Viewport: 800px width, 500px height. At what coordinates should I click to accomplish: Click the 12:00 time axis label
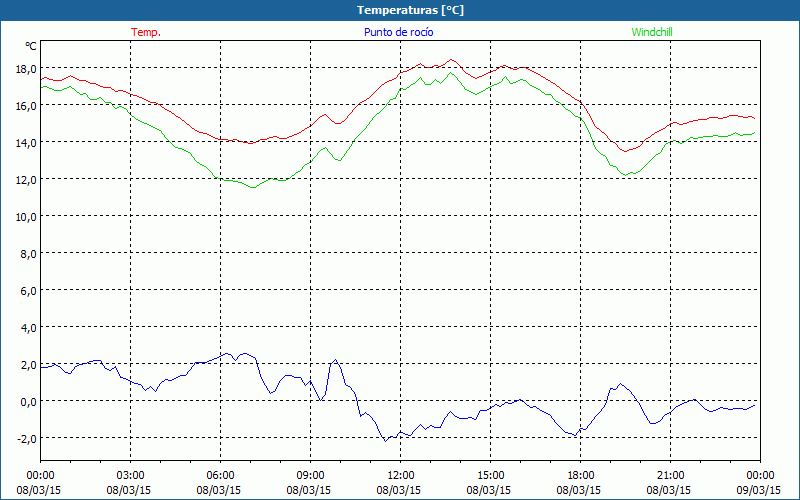pos(401,476)
